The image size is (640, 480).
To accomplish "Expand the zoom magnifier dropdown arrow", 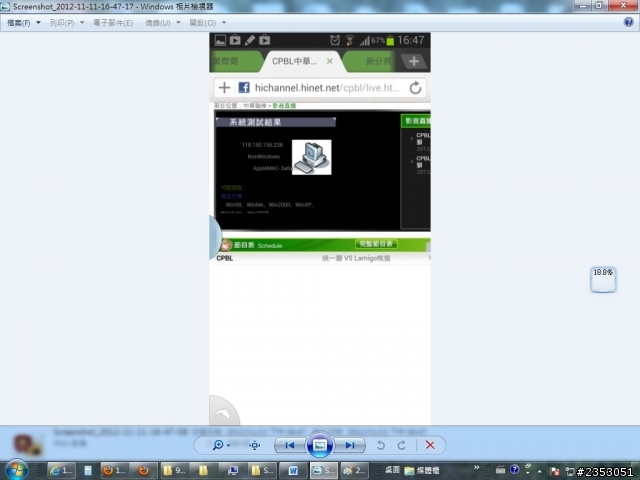I will click(x=229, y=445).
